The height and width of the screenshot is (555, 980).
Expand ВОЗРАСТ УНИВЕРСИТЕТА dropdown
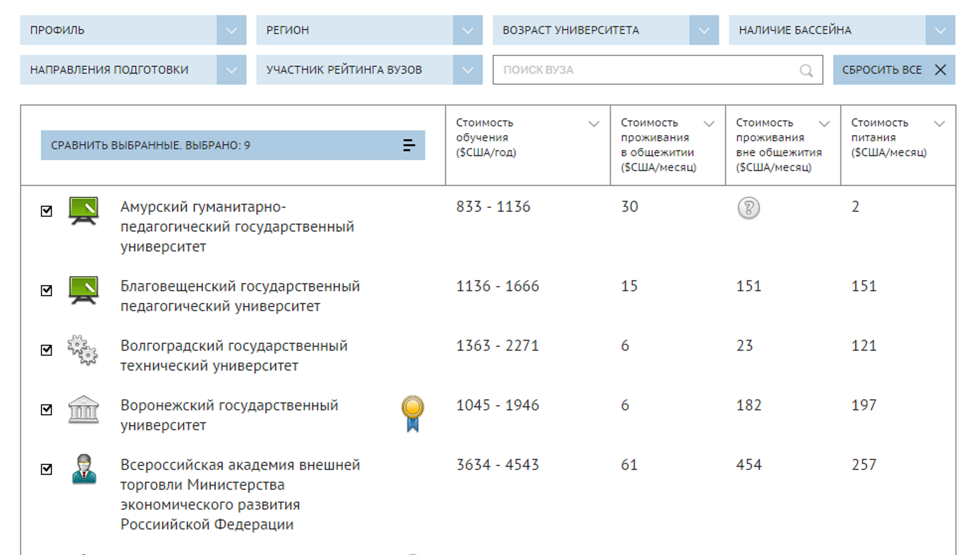pos(605,30)
